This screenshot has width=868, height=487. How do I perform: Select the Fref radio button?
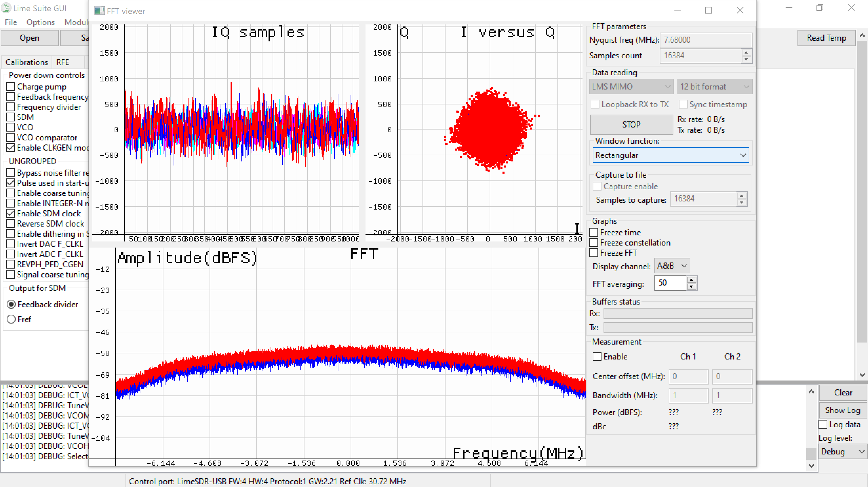[12, 319]
